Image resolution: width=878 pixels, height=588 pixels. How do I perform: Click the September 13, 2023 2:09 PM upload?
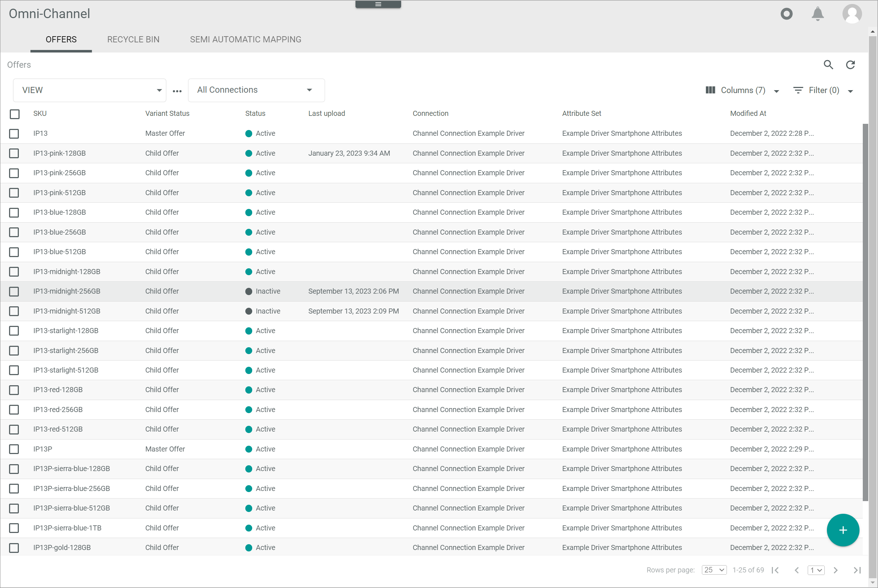pos(353,311)
